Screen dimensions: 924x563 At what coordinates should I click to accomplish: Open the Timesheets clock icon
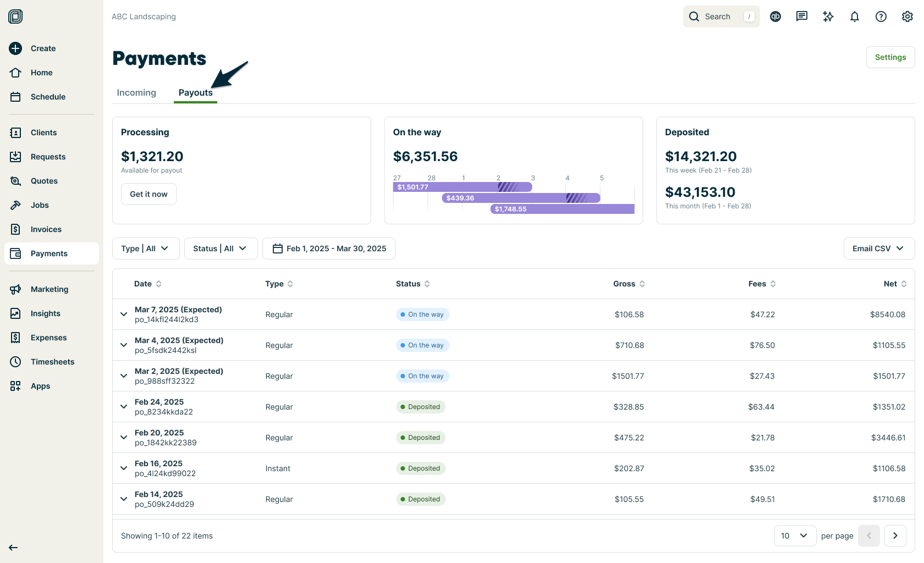point(16,361)
